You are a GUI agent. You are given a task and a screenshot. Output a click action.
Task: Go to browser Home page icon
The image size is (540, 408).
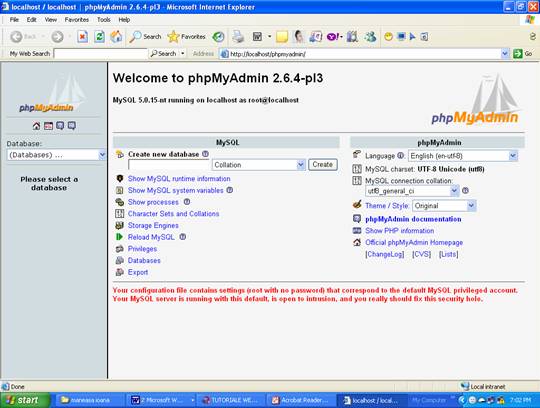[116, 36]
